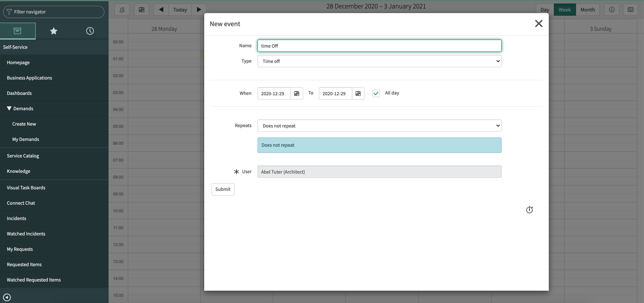Screen dimensions: 644x303
Task: Click the Submit button
Action: [x=222, y=189]
